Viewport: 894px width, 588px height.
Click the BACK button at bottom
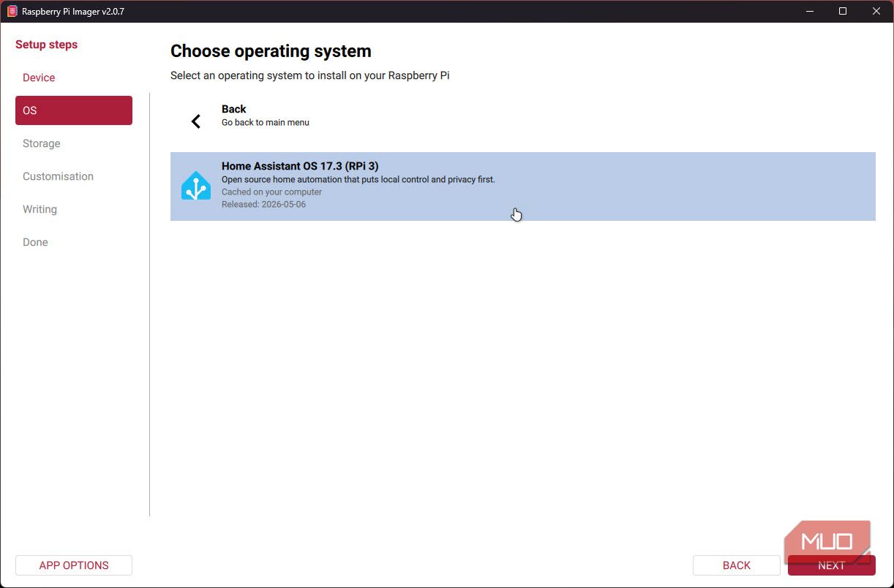click(737, 565)
